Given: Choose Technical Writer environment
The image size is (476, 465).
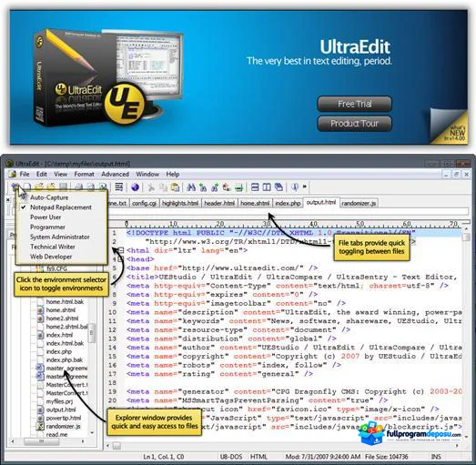Looking at the screenshot, I should [x=53, y=247].
